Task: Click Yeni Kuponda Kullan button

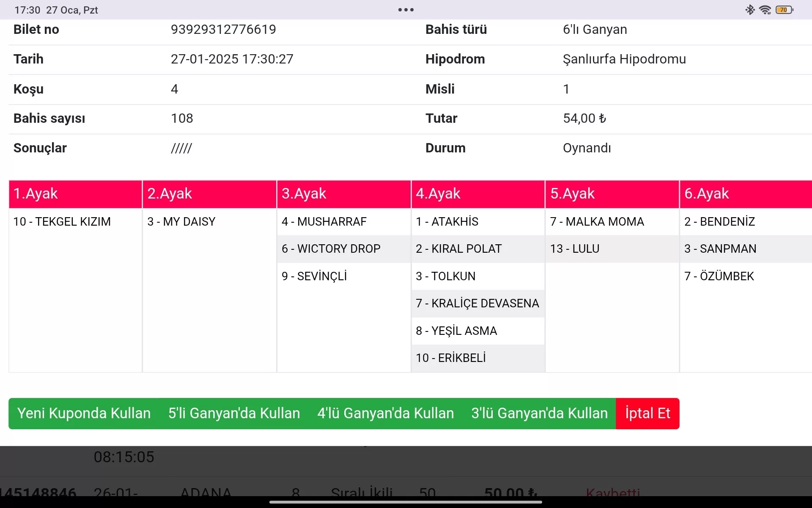Action: tap(84, 413)
